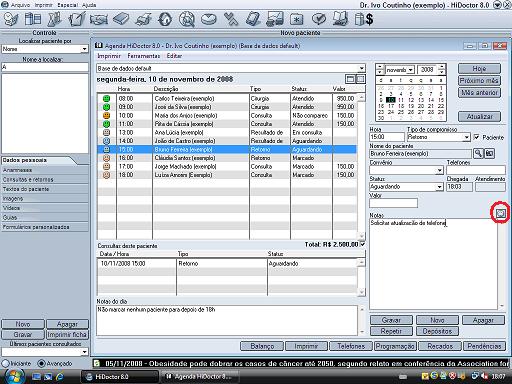Image resolution: width=512 pixels, height=384 pixels.
Task: Click the notepad with pen toolbar icon
Action: pos(77,19)
